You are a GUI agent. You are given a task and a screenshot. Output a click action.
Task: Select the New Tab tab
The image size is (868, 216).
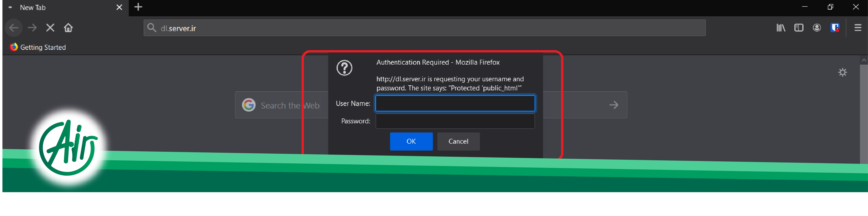pyautogui.click(x=65, y=8)
